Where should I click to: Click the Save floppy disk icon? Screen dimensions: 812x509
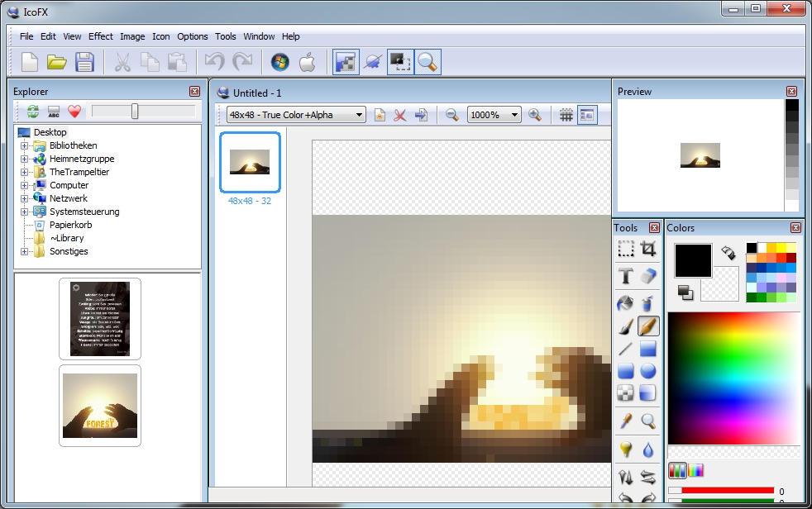coord(84,62)
